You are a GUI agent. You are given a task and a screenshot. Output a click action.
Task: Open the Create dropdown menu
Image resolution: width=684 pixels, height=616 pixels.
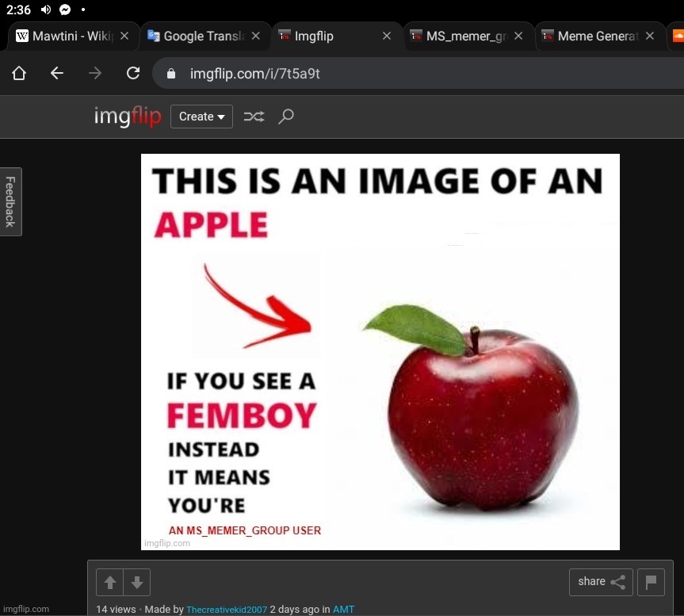(201, 117)
